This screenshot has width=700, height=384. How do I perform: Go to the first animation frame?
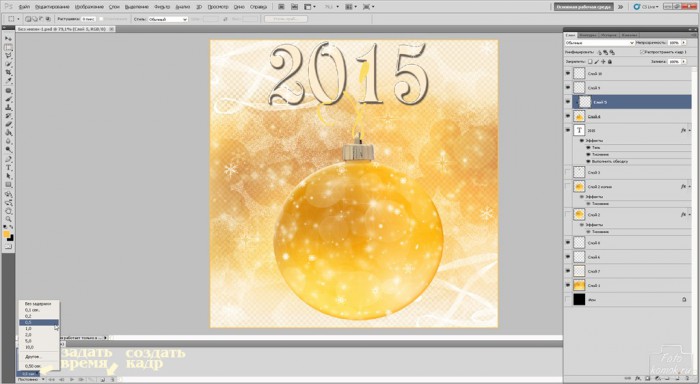tap(52, 380)
